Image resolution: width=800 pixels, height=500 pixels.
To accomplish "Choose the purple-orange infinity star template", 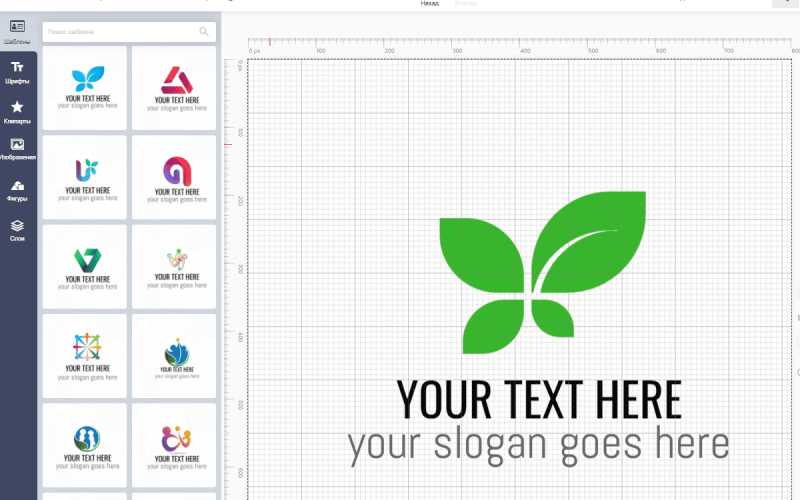I will (x=174, y=445).
